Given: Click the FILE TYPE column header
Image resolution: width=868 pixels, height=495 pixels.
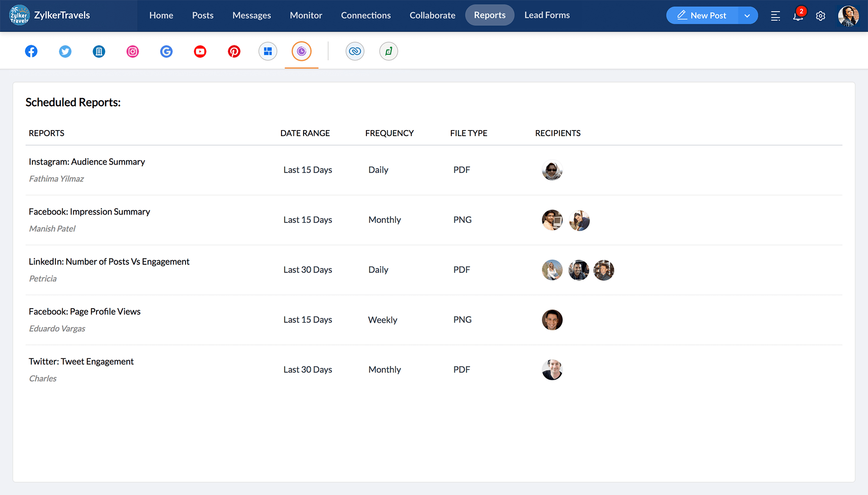Looking at the screenshot, I should 468,133.
